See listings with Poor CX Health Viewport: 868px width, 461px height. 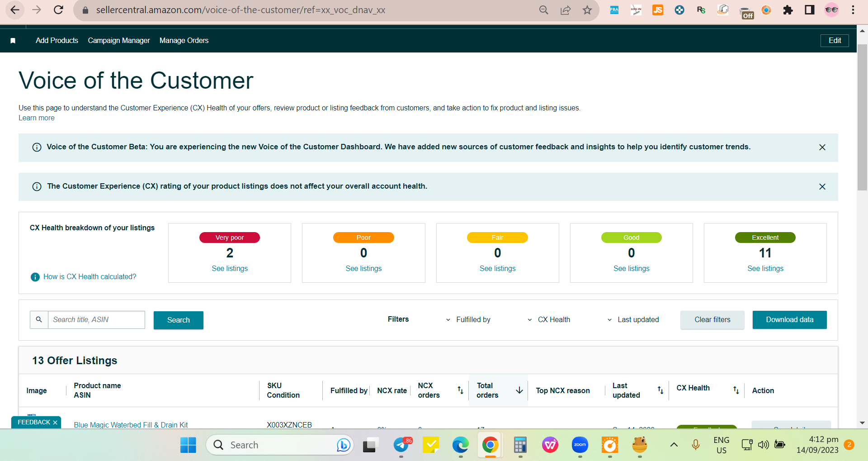363,268
